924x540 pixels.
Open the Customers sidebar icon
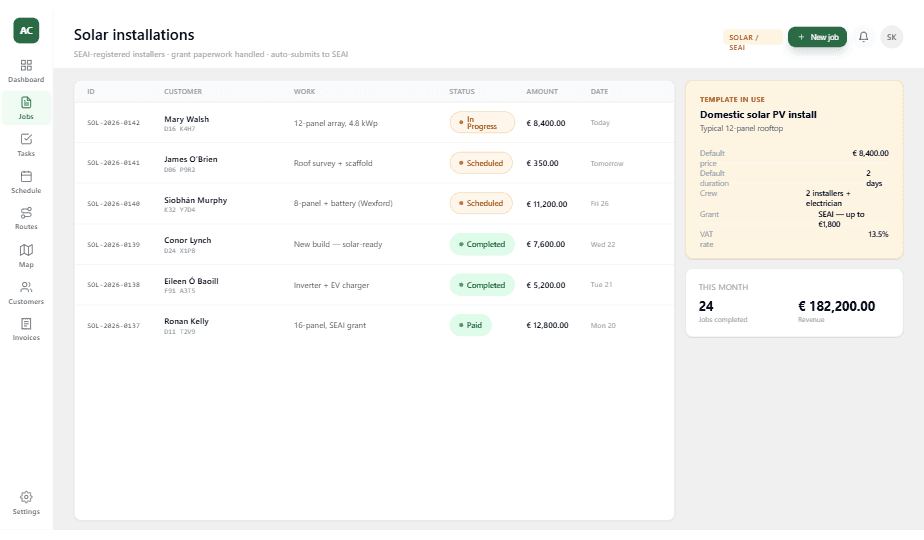tap(26, 287)
